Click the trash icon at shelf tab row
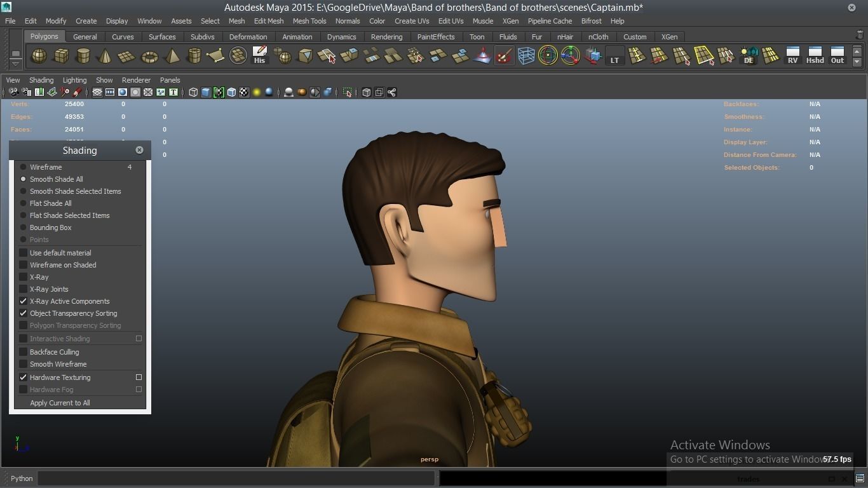 point(860,36)
